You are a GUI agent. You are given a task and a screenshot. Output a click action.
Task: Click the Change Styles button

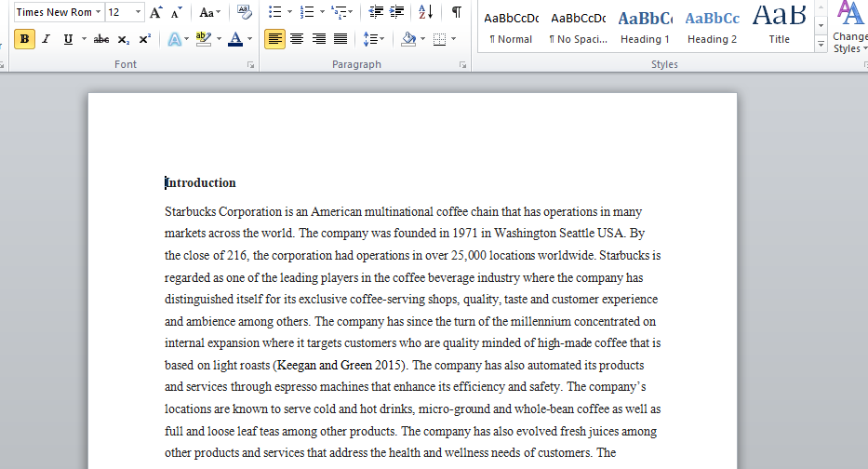coord(849,28)
